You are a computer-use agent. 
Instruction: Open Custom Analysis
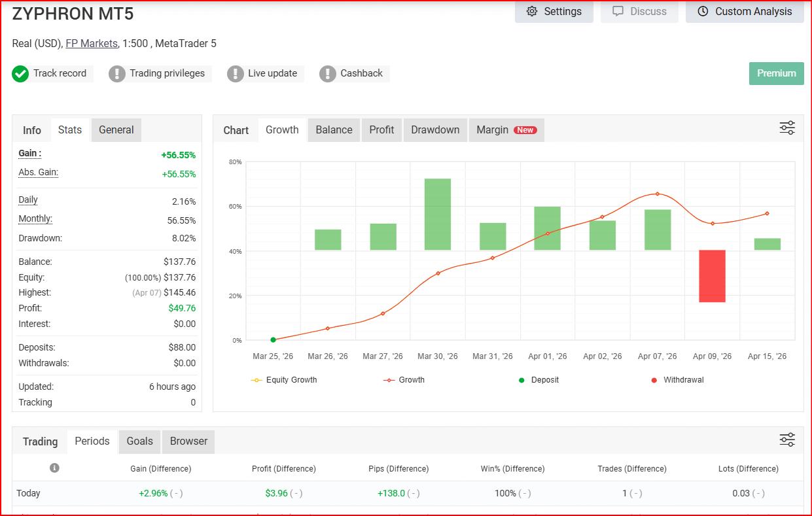coord(745,12)
